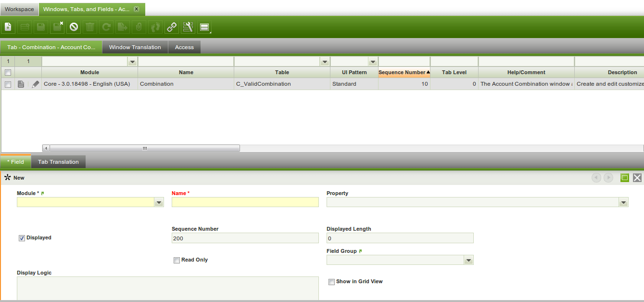Viewport: 644px width, 302px height.
Task: Click Sequence Number field showing 200
Action: click(245, 238)
